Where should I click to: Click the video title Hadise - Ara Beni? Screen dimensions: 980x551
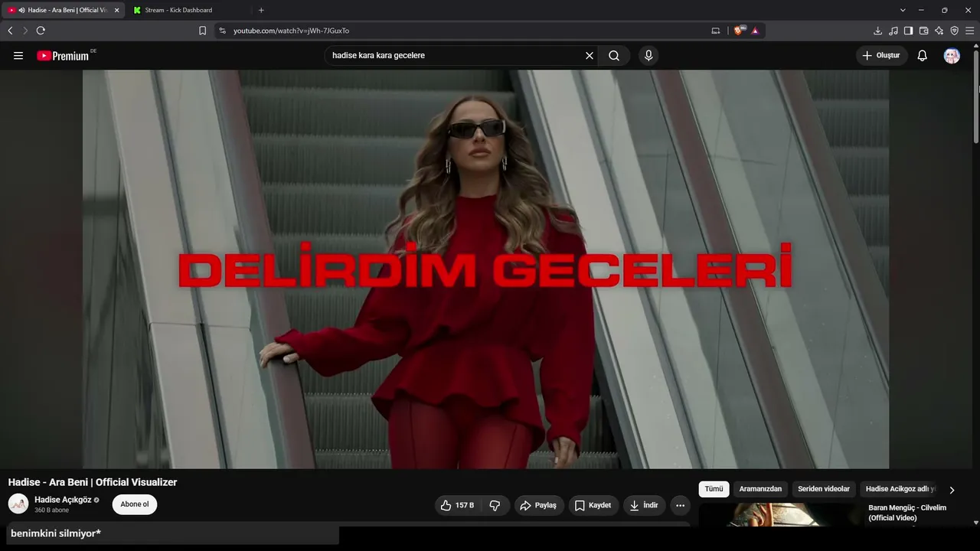point(93,482)
